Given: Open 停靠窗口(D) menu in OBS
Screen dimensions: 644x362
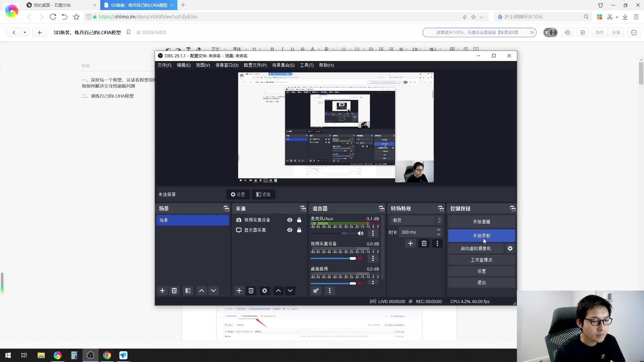Looking at the screenshot, I should pos(227,65).
